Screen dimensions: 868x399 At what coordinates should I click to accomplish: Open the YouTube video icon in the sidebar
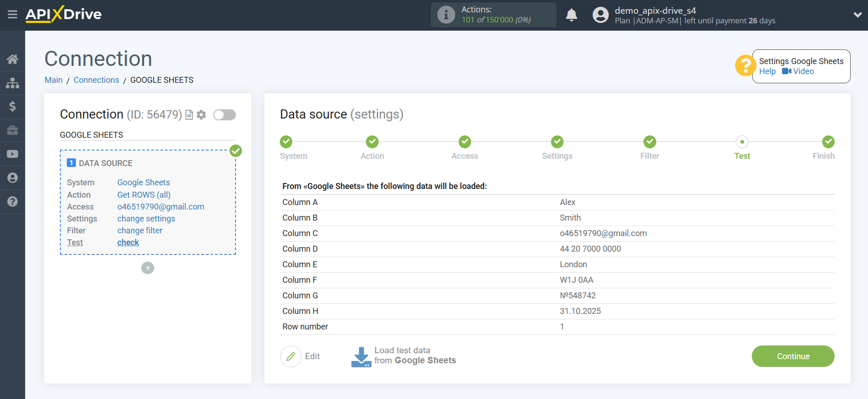point(12,154)
